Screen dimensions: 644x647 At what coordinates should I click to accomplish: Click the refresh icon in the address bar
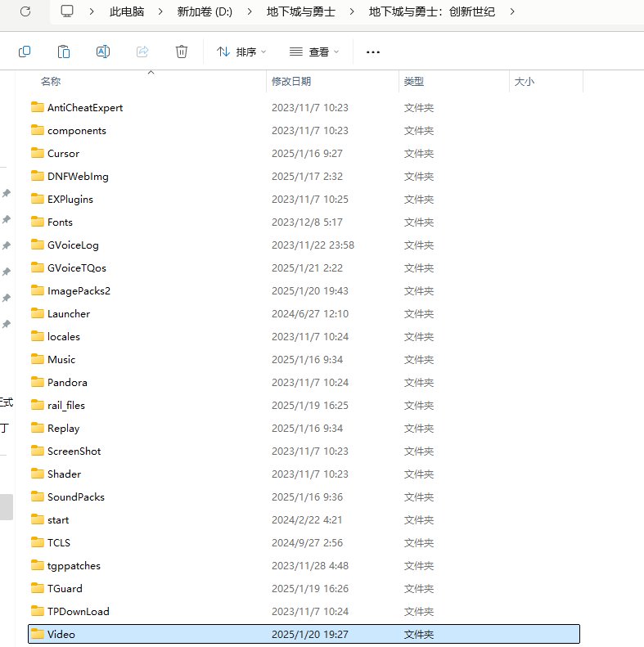pyautogui.click(x=25, y=11)
